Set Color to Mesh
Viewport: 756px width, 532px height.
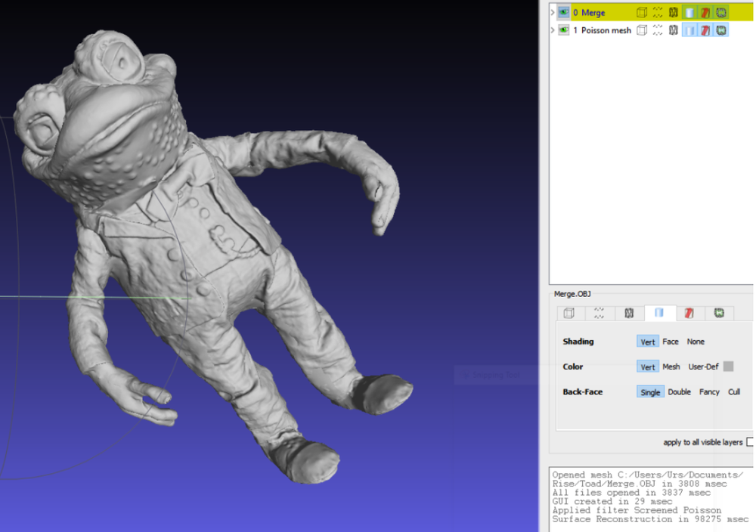tap(671, 367)
